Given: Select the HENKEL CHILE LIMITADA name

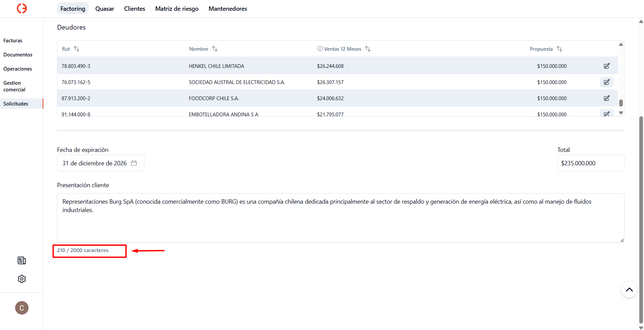Looking at the screenshot, I should click(x=216, y=66).
